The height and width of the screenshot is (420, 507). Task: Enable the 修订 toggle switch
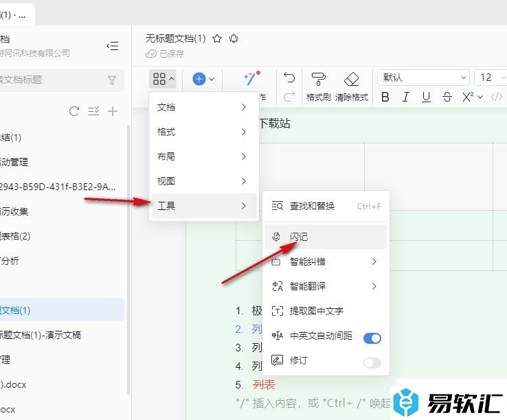[372, 362]
